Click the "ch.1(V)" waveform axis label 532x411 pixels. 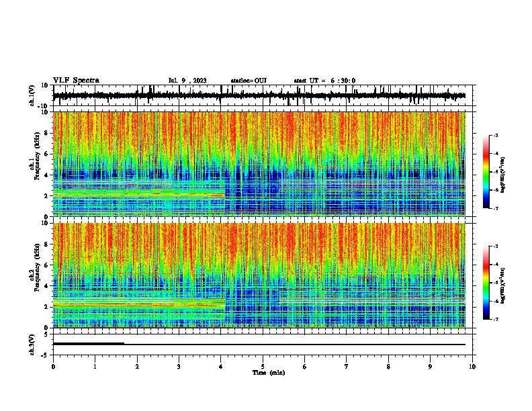coord(32,95)
